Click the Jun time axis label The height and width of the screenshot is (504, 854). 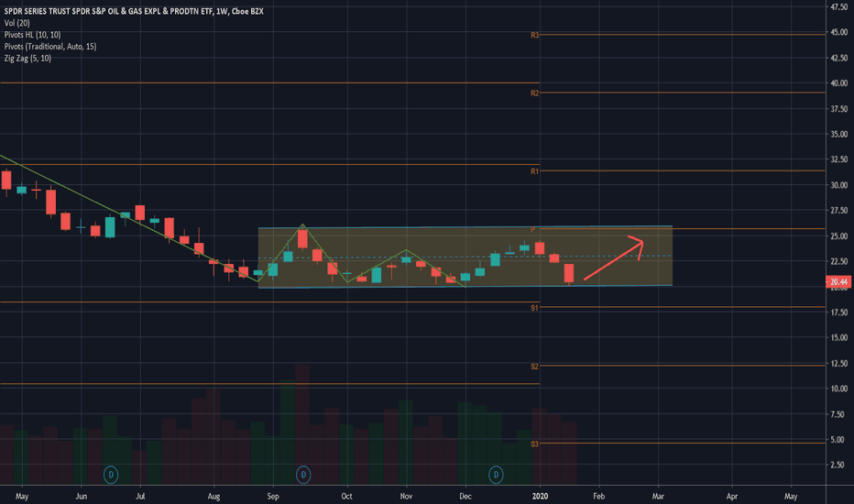(81, 496)
